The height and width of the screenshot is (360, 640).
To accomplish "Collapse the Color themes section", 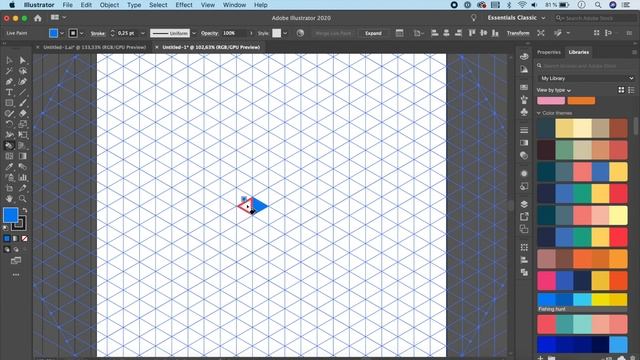I will click(538, 113).
